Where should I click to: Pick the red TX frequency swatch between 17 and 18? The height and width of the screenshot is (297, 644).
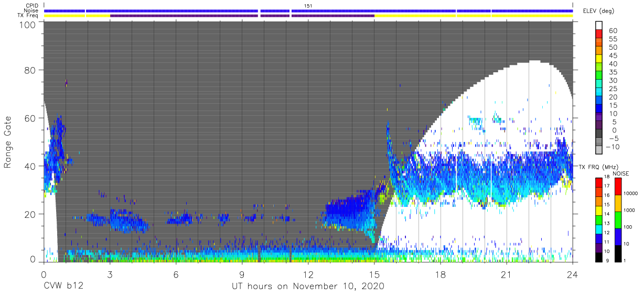pos(599,182)
